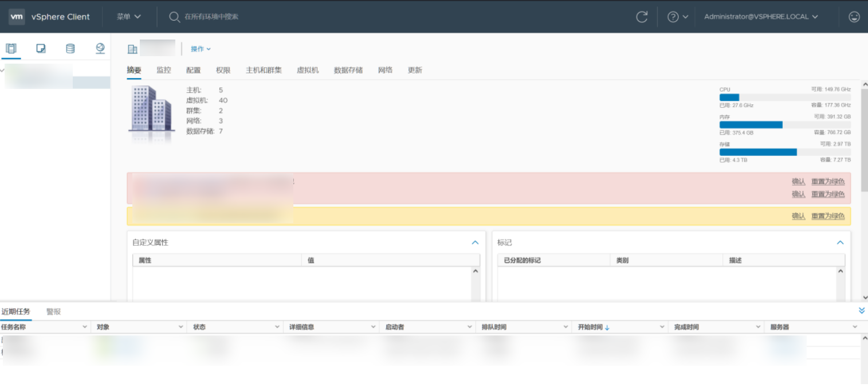868x387 pixels.
Task: Collapse the 自定义属性 panel
Action: 475,243
